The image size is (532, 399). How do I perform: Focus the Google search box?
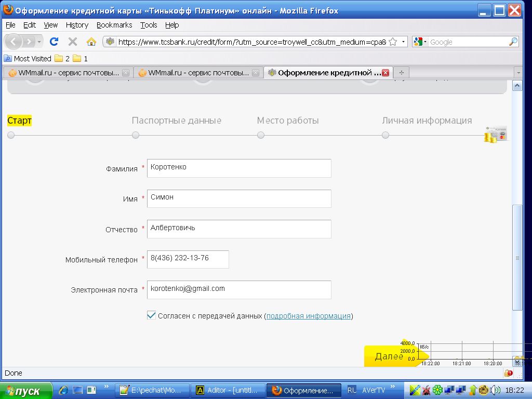click(468, 42)
